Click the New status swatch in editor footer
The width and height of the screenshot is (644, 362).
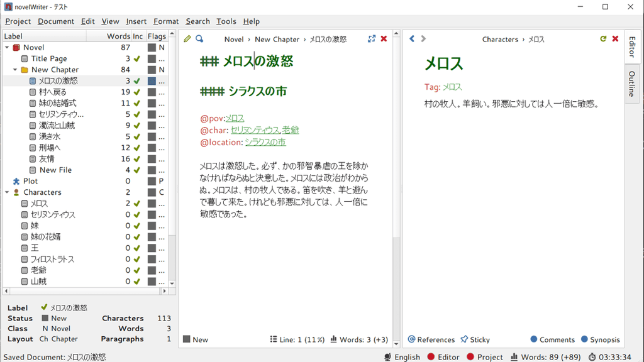[186, 339]
